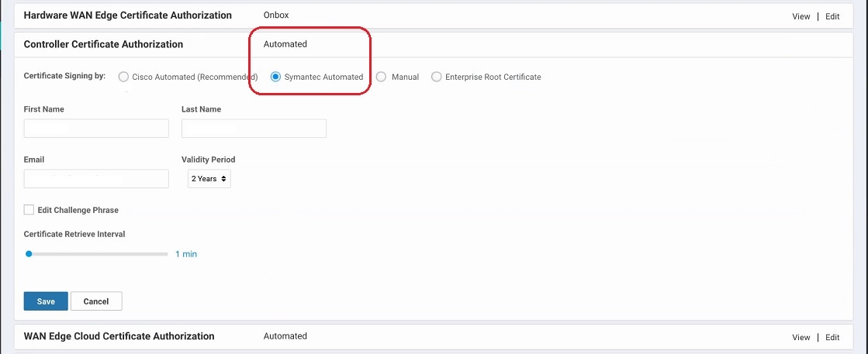This screenshot has width=868, height=354.
Task: Click the 1 min interval value label
Action: pyautogui.click(x=186, y=254)
